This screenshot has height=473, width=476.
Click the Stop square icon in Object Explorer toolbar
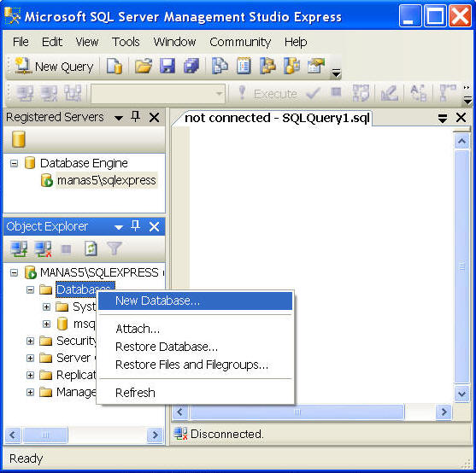click(66, 249)
